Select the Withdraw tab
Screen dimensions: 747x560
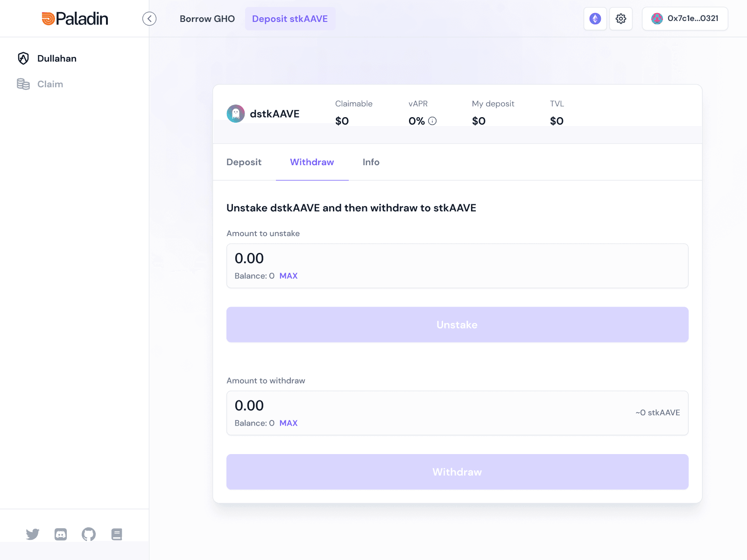(x=312, y=162)
